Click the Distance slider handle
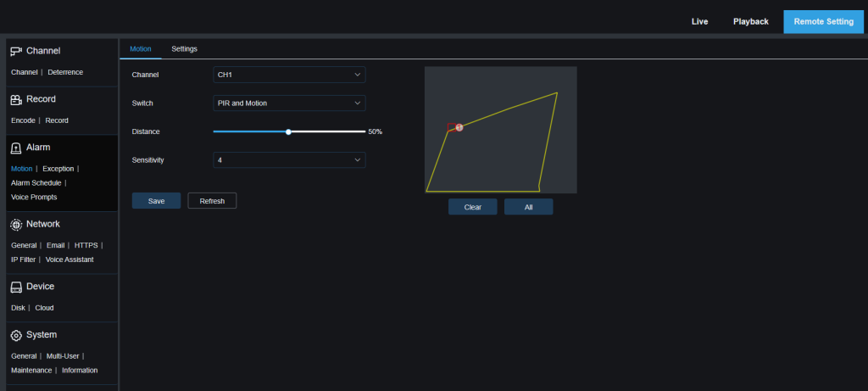This screenshot has width=868, height=391. pos(289,131)
